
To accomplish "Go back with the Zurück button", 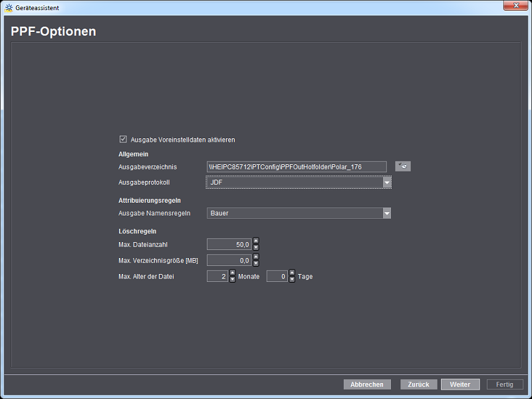I will pyautogui.click(x=419, y=384).
